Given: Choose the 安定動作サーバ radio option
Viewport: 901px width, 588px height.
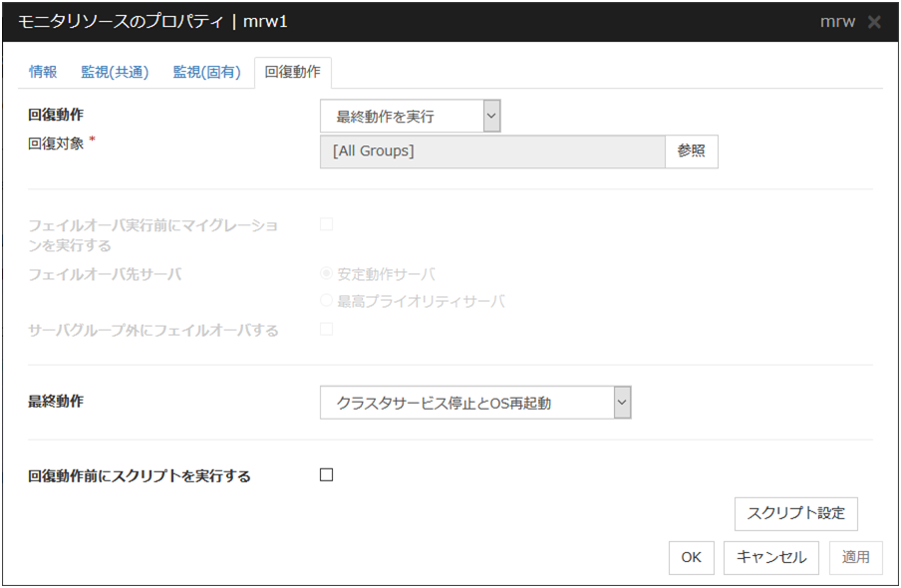Looking at the screenshot, I should point(326,275).
